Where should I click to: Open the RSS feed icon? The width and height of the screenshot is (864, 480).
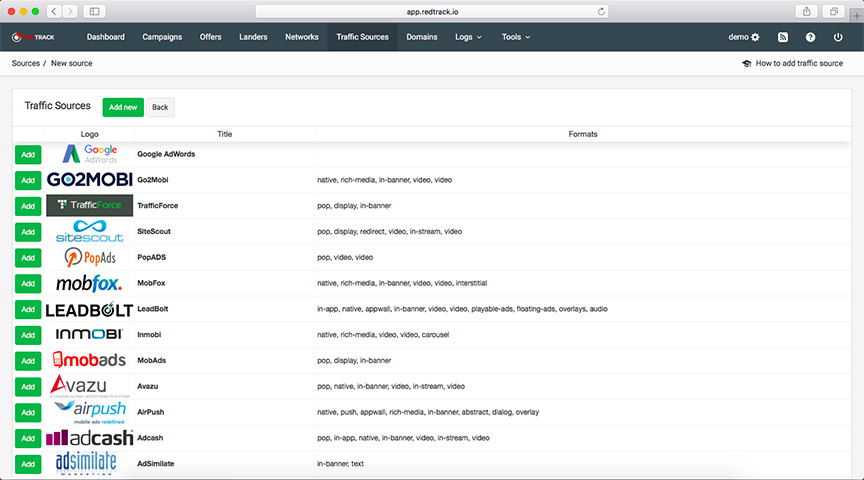tap(782, 37)
